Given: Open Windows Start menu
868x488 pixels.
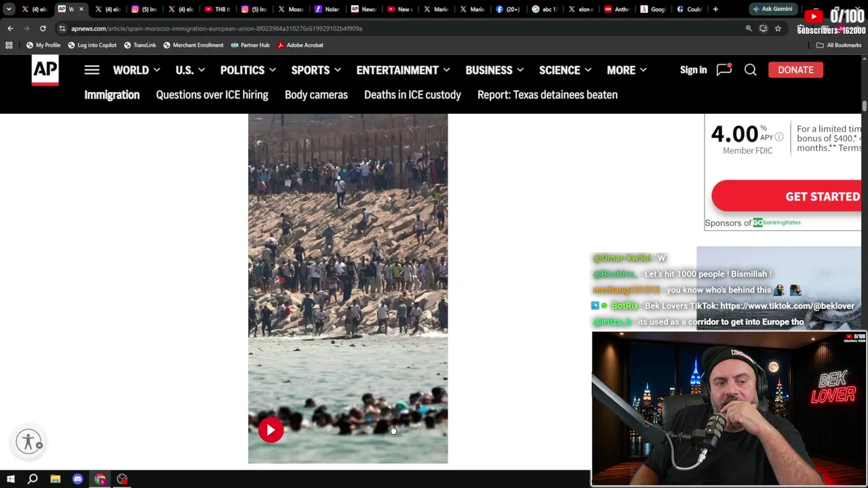Looking at the screenshot, I should (10, 479).
